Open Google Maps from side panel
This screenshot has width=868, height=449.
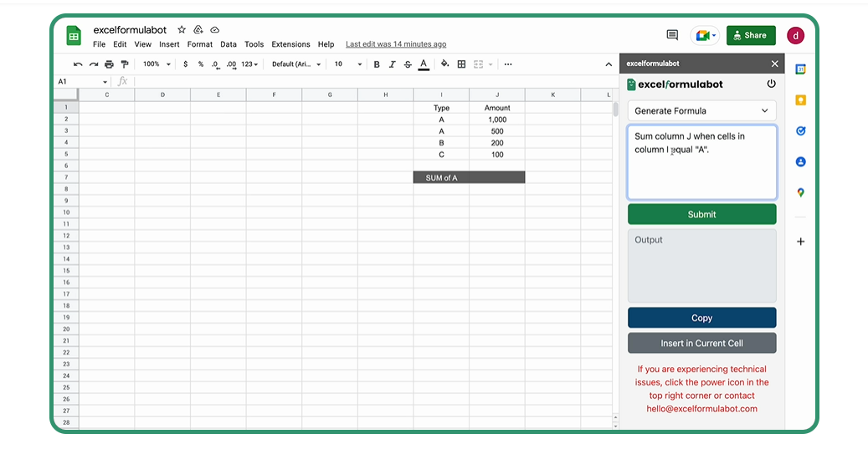(800, 192)
